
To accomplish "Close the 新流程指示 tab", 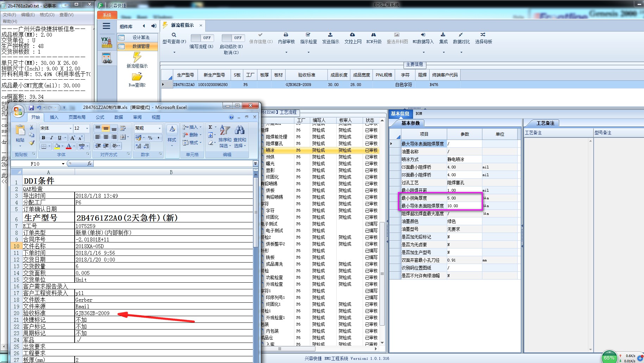I will [201, 25].
